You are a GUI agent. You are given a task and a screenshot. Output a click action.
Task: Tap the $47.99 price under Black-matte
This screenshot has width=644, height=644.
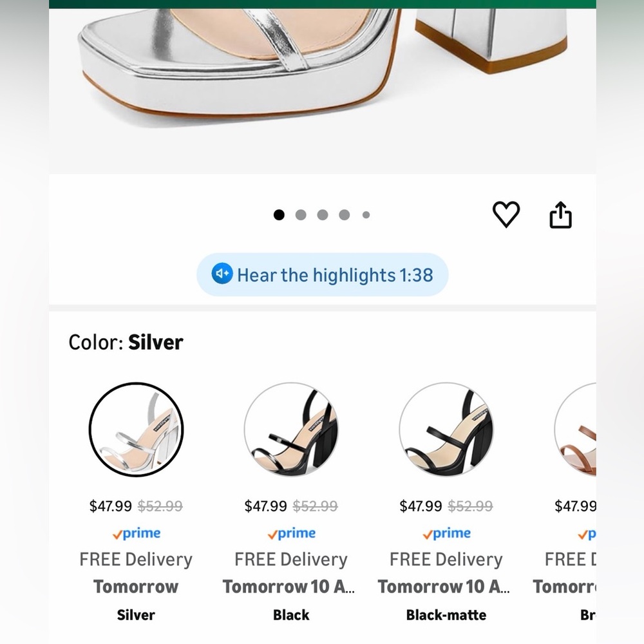click(421, 506)
